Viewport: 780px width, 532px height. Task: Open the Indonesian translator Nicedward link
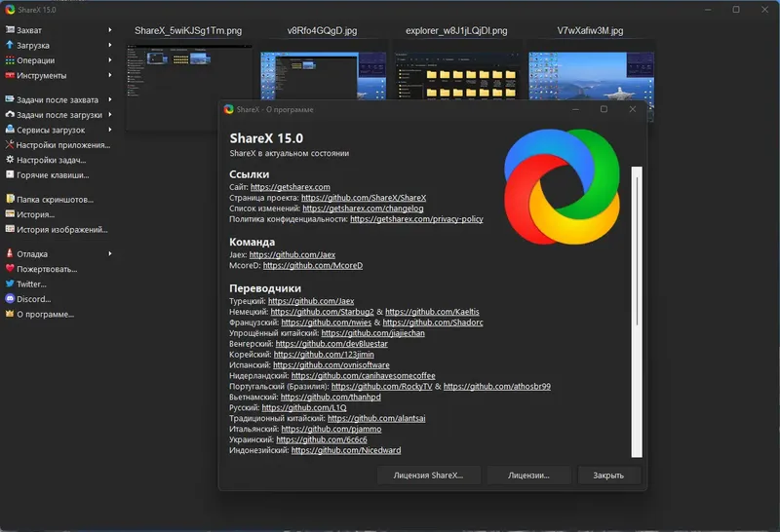pos(346,450)
